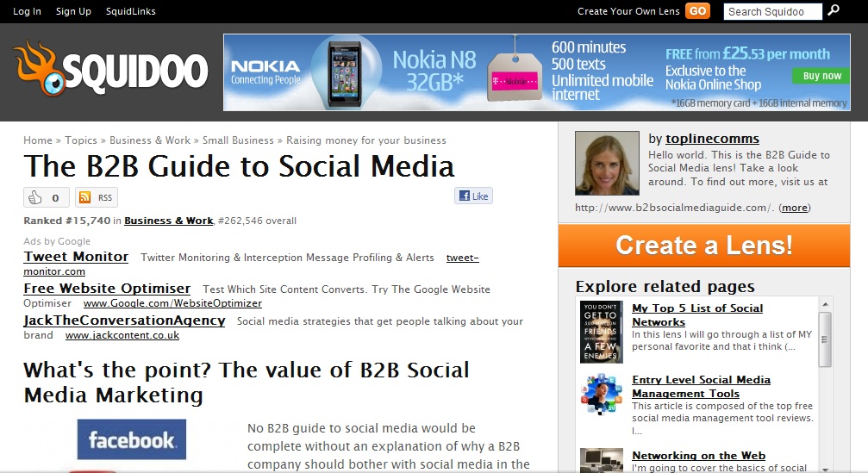
Task: Click the Squidoo logo
Action: click(x=110, y=69)
